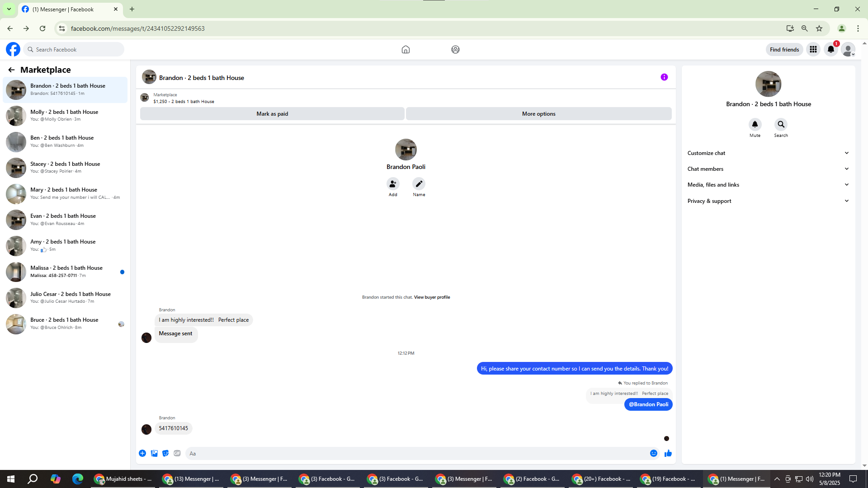
Task: Open Stacey 2 beds 1 bath House conversation
Action: coord(65,168)
